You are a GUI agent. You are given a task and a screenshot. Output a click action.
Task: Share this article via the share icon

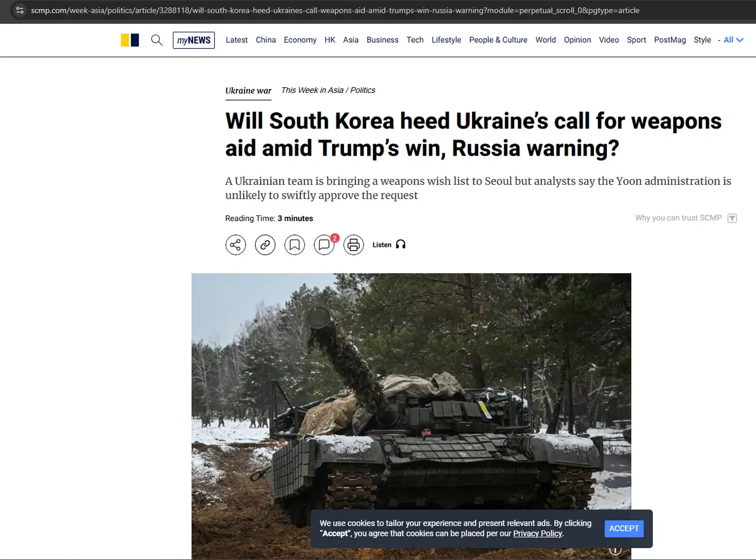coord(235,245)
